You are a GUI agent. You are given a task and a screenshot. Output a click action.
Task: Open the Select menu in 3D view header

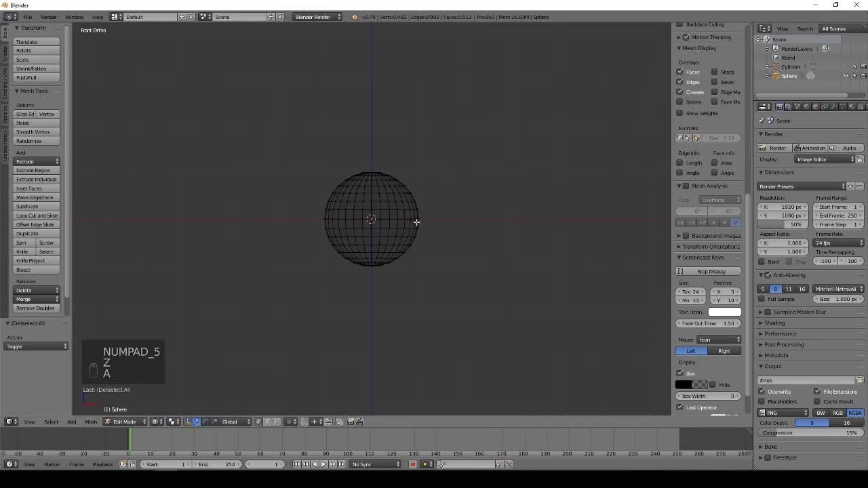(x=51, y=422)
